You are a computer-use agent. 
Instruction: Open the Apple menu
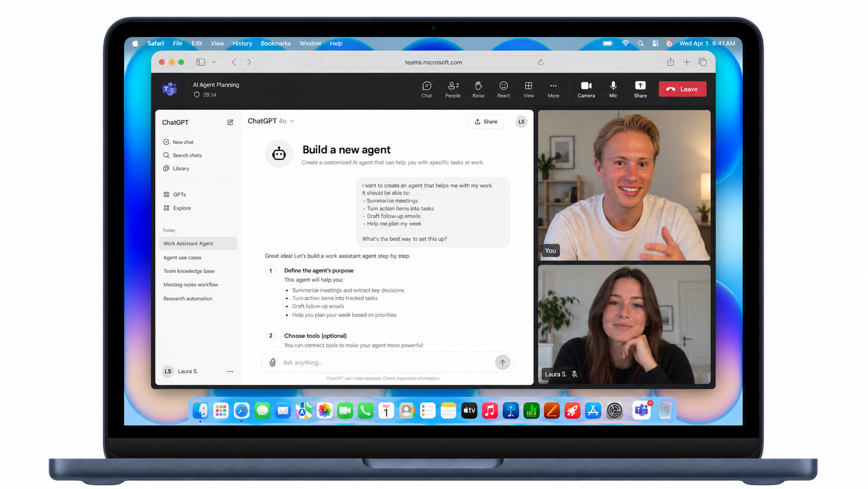pos(135,44)
